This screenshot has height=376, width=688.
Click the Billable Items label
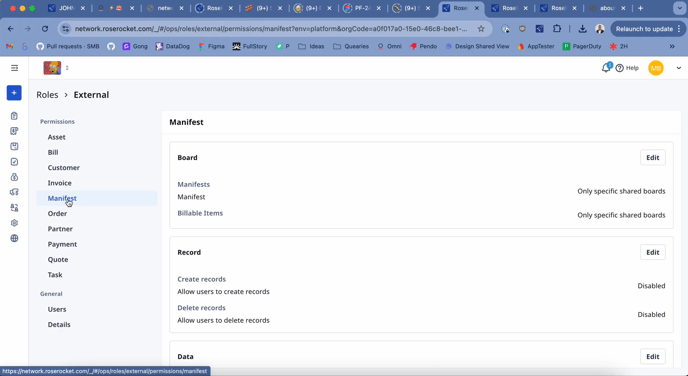pos(200,213)
